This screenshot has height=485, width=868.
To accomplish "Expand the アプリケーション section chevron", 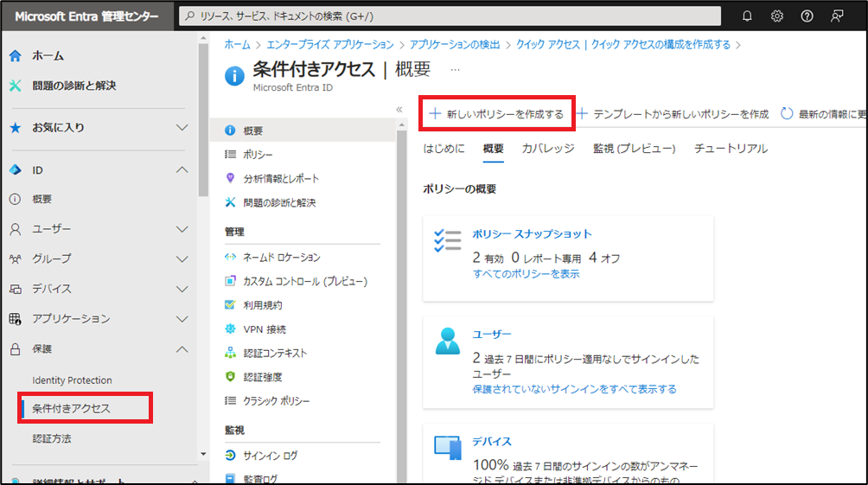I will [x=182, y=319].
